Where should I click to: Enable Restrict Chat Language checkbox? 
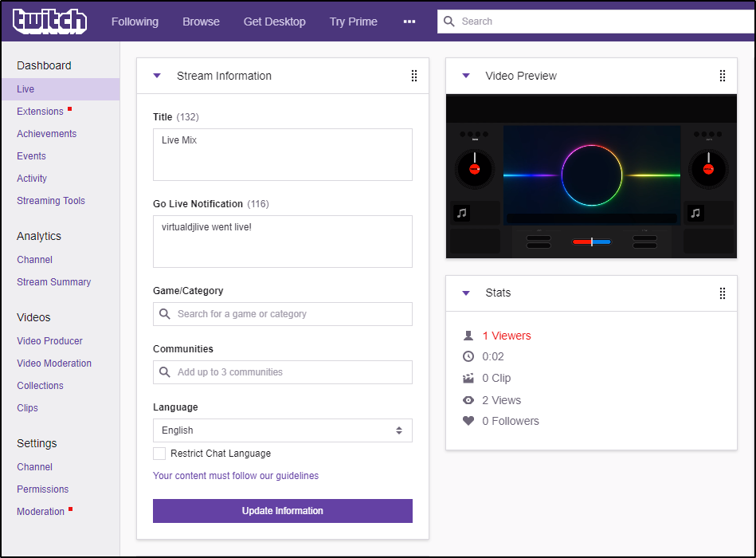pyautogui.click(x=159, y=454)
